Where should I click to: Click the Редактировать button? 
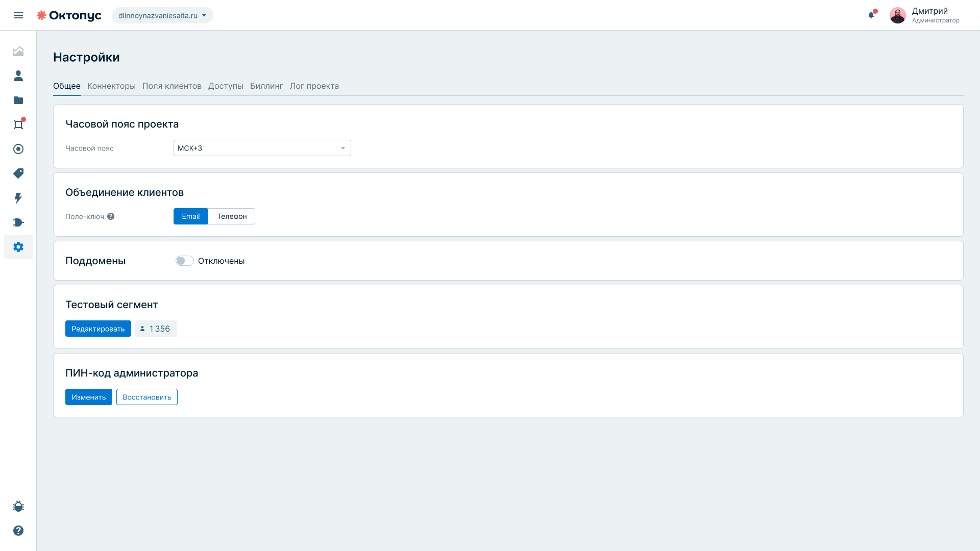98,329
